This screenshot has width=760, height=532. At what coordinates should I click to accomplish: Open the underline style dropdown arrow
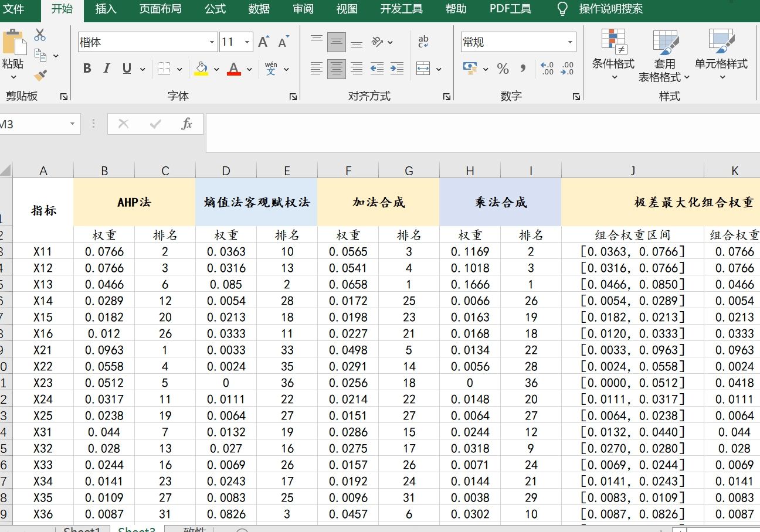click(142, 69)
